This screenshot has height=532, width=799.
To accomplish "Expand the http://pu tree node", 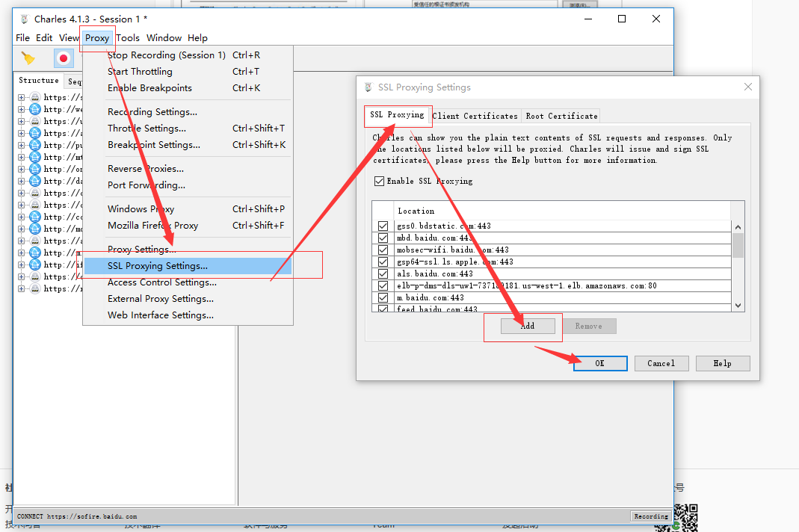I will pos(21,145).
